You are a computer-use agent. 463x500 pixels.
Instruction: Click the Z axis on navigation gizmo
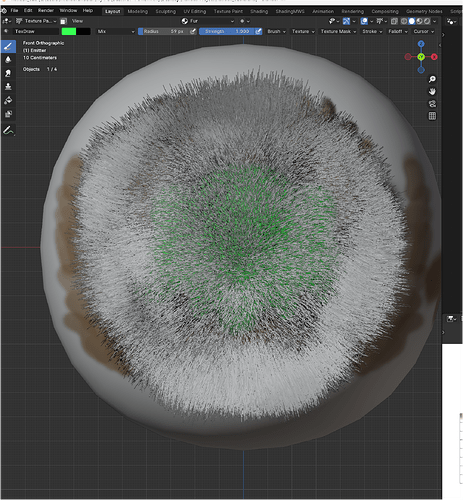(x=421, y=44)
